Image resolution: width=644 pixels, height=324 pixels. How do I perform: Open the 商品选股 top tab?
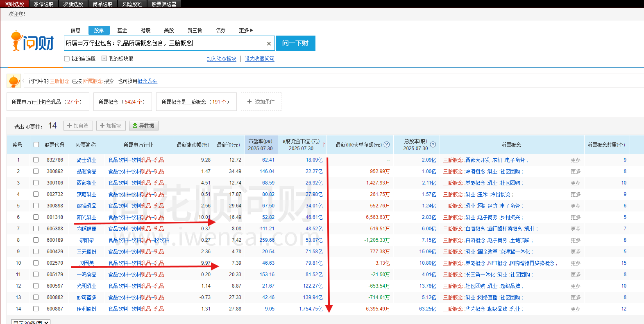103,4
